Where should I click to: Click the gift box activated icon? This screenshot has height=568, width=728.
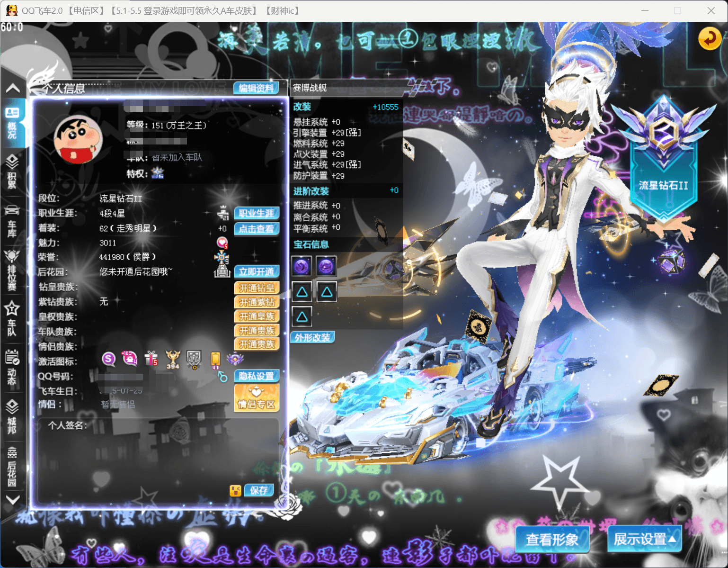point(151,359)
